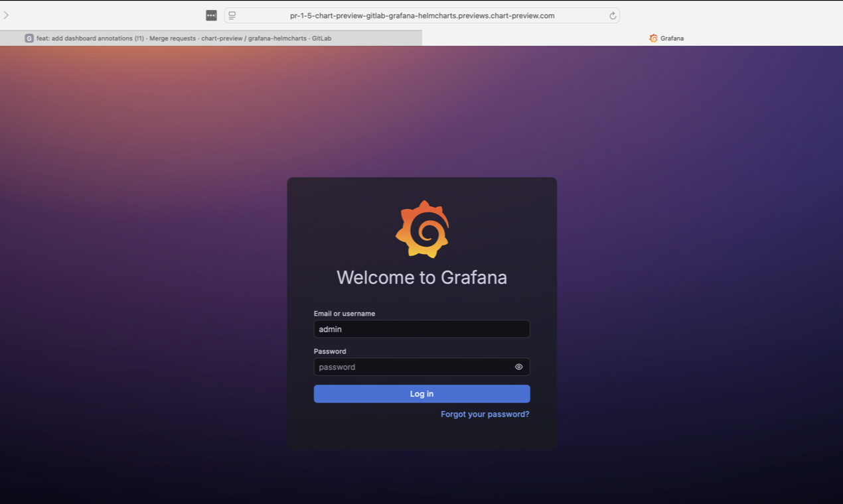
Task: Switch to the GitLab merge request tab
Action: 211,38
